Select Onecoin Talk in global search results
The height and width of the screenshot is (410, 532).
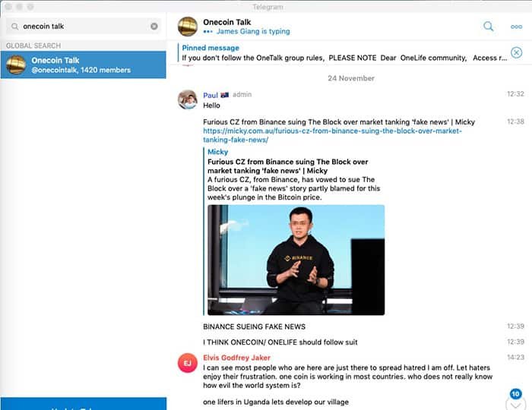83,65
